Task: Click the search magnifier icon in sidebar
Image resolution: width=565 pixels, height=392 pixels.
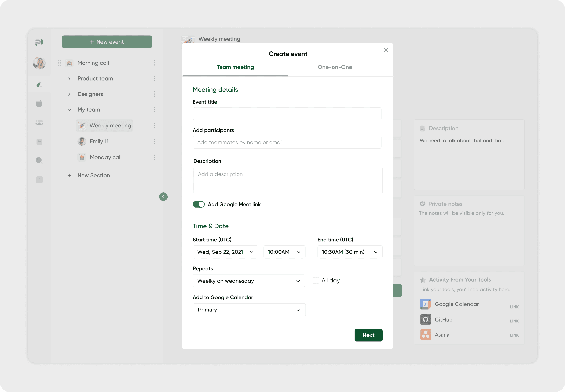Action: (39, 160)
